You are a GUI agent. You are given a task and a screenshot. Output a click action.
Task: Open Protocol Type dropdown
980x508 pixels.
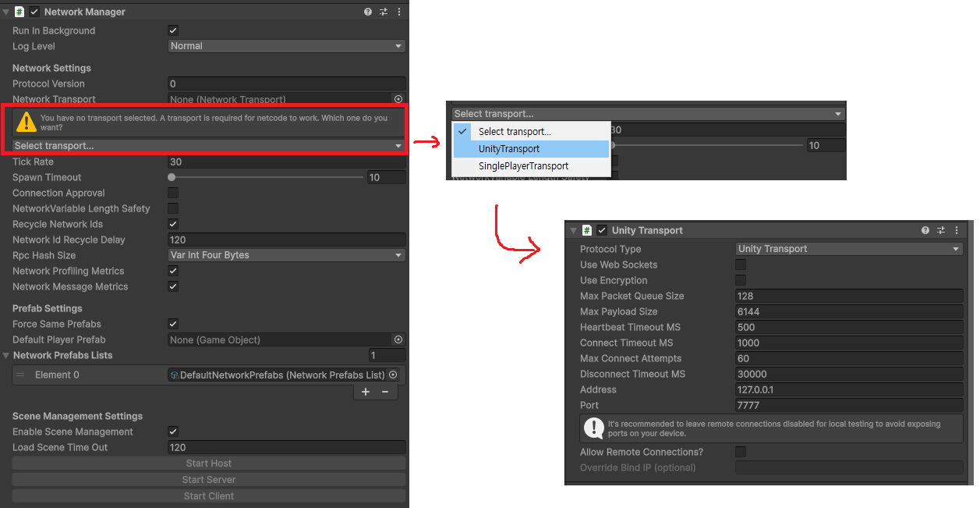[850, 249]
